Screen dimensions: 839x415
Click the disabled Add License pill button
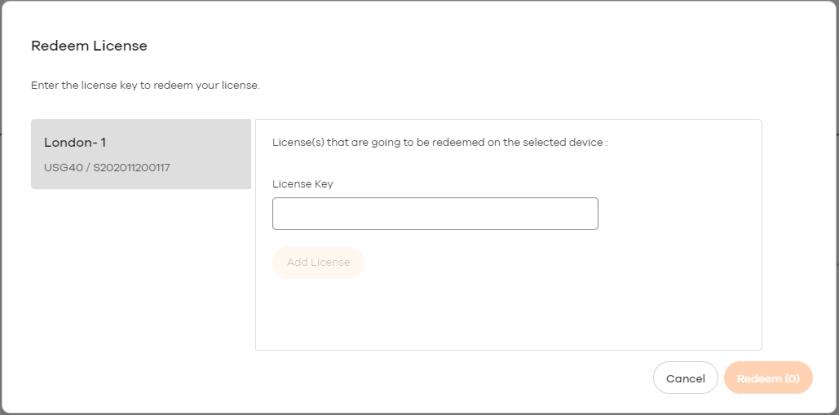[x=318, y=262]
